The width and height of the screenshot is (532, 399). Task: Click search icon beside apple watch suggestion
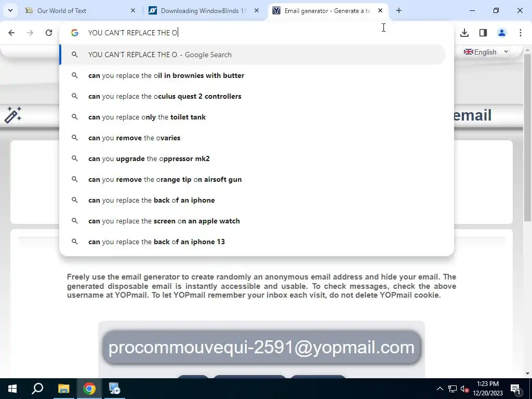click(75, 221)
